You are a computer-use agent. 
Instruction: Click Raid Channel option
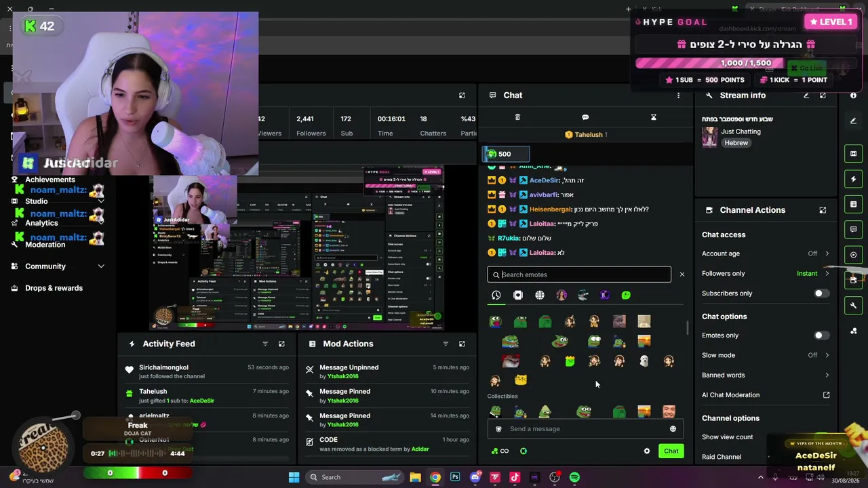pyautogui.click(x=722, y=457)
